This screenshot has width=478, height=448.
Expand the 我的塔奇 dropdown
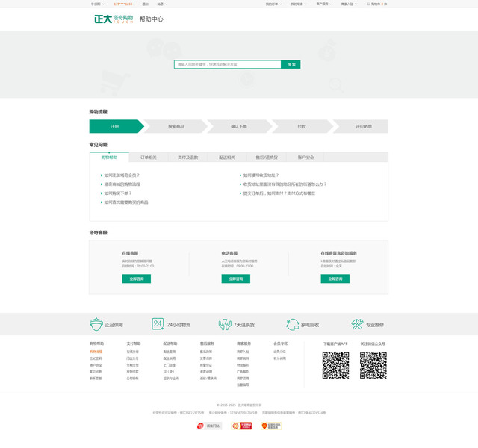(299, 4)
